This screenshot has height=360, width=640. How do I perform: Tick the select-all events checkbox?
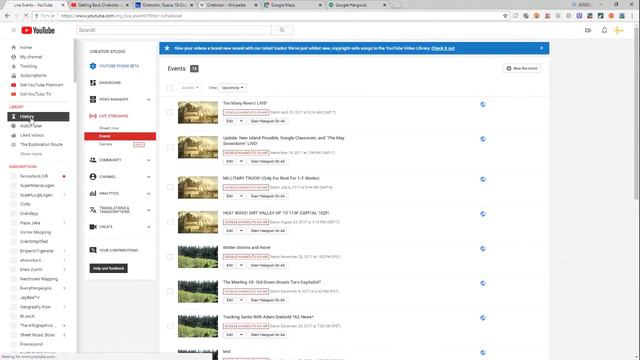(170, 88)
